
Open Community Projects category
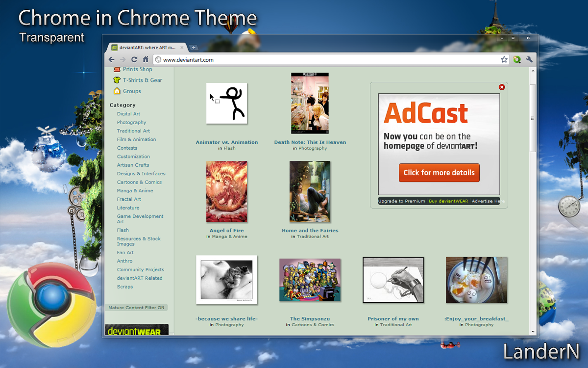(141, 269)
